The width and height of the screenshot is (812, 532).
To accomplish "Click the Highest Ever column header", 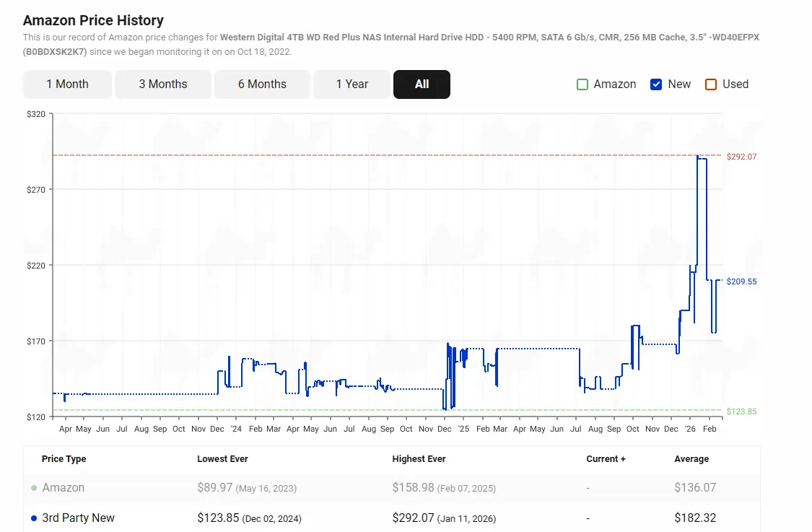I will coord(419,459).
